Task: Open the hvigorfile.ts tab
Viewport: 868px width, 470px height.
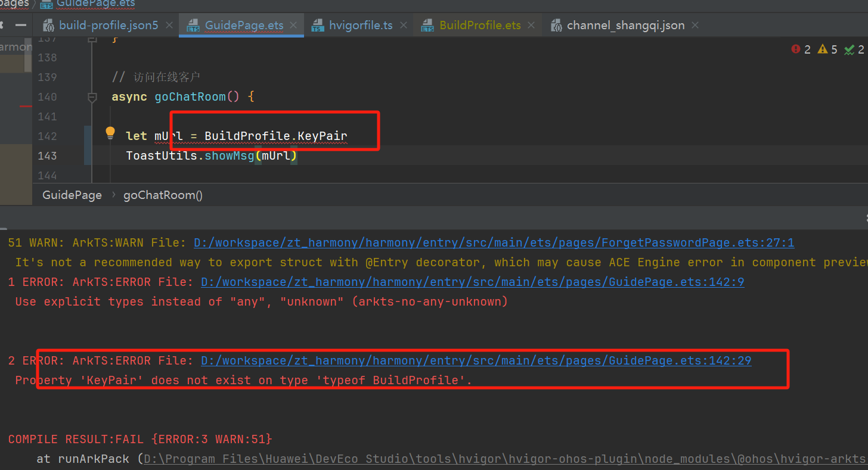Action: coord(361,26)
